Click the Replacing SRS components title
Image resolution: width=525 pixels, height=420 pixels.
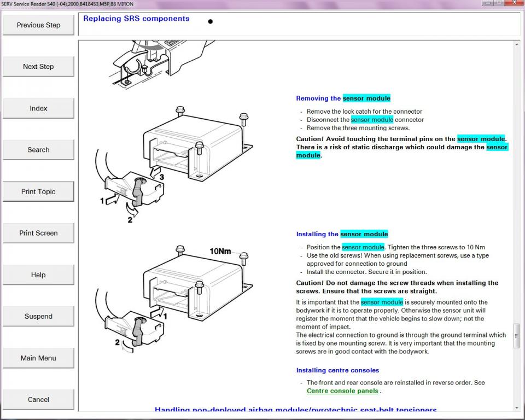coord(136,19)
